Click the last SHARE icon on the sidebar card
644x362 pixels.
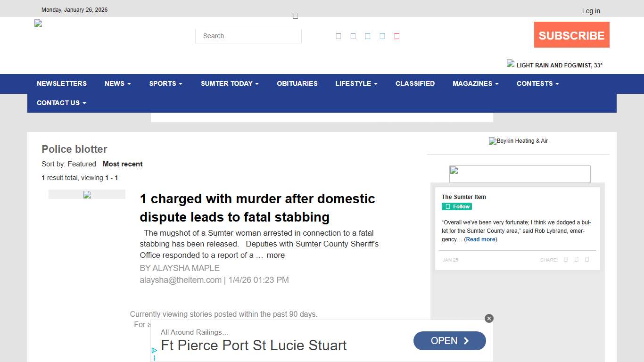587,259
